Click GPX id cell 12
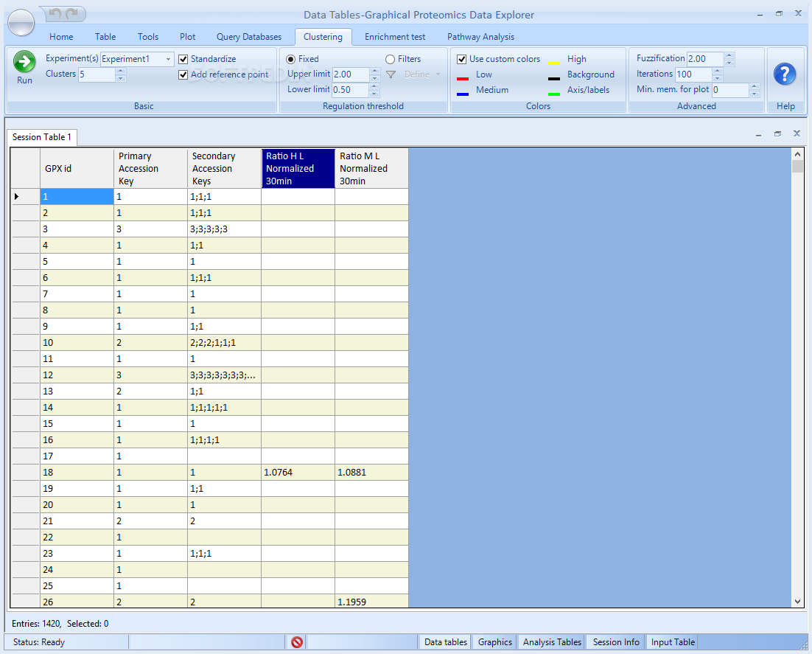This screenshot has height=654, width=812. tap(77, 375)
